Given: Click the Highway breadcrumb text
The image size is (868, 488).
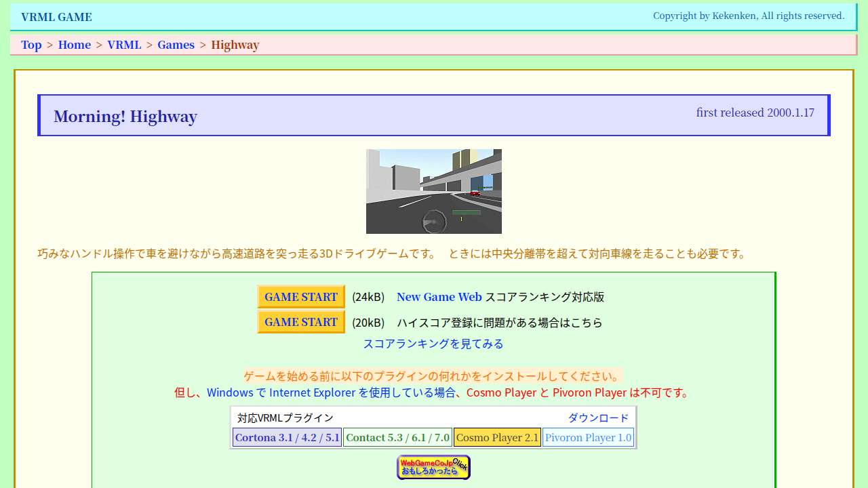Looking at the screenshot, I should pos(235,45).
